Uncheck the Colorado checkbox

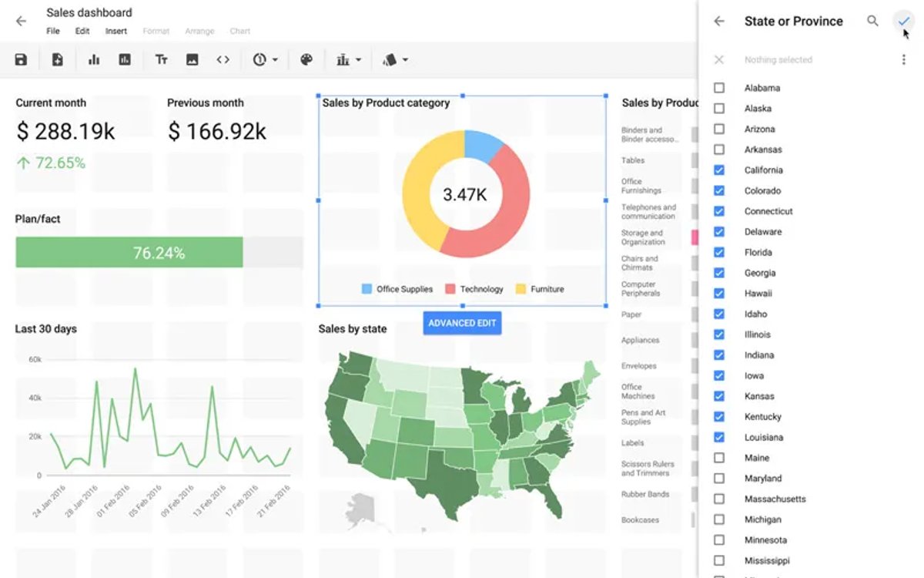click(x=719, y=190)
